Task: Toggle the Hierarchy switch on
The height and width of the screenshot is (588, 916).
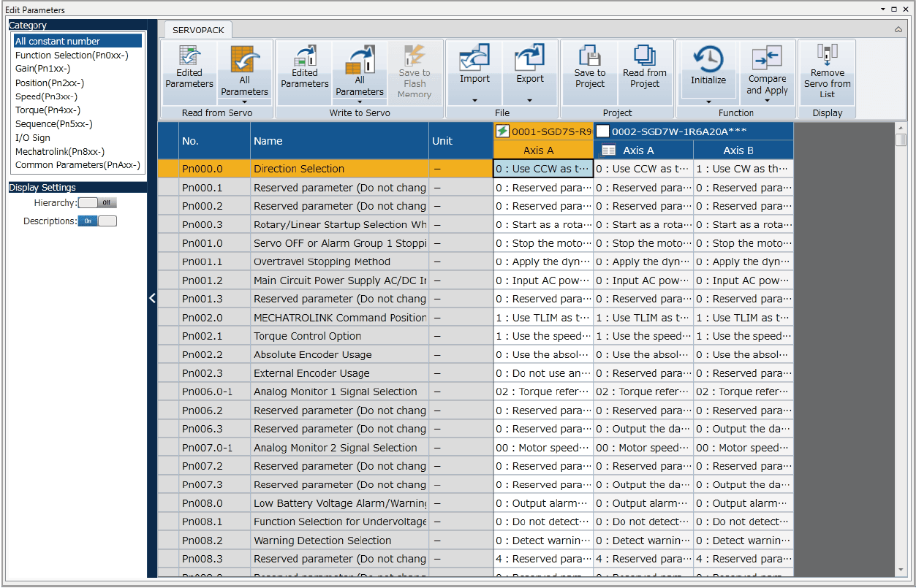Action: (x=97, y=203)
